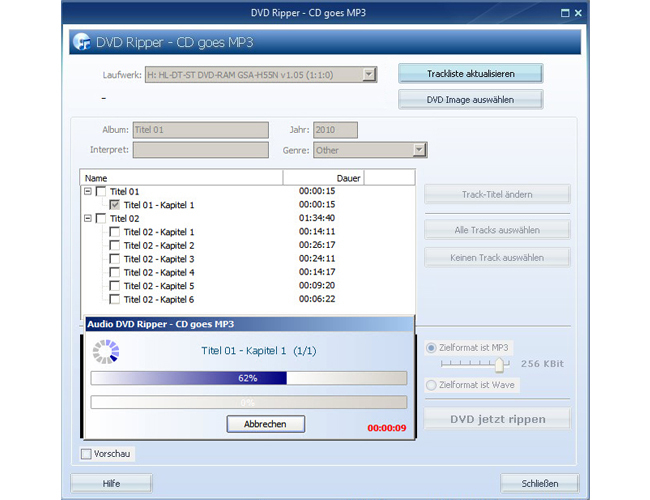Image resolution: width=650 pixels, height=500 pixels.
Task: Open the Genre dropdown showing Other
Action: pos(419,150)
